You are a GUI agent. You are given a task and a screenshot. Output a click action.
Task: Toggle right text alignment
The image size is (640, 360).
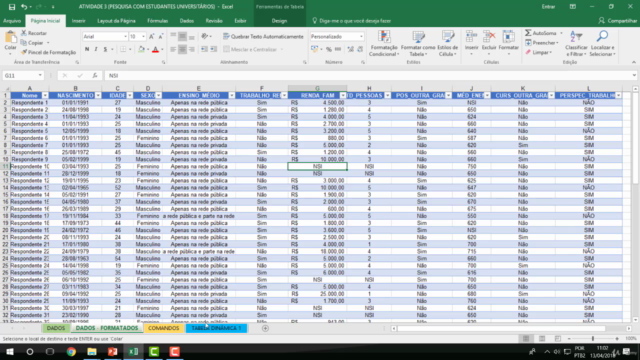point(191,49)
